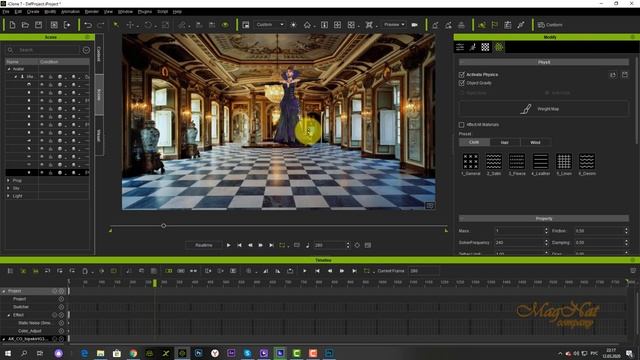Select the 5_Linen cloth preset thumbnail
Screen dimensions: 640x360
(x=564, y=161)
